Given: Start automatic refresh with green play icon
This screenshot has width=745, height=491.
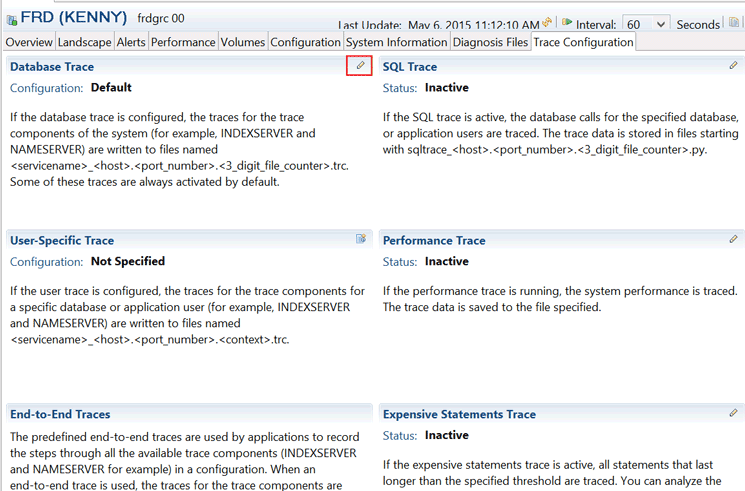Looking at the screenshot, I should (566, 22).
